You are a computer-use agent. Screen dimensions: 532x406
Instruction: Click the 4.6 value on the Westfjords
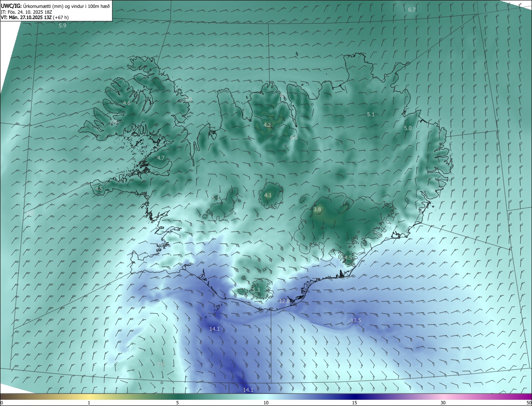point(127,103)
